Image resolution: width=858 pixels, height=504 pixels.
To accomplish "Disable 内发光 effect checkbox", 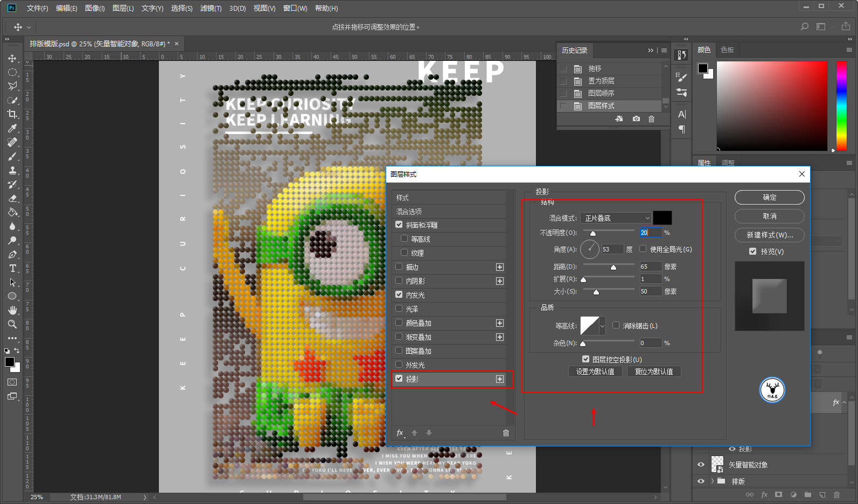I will pos(399,295).
